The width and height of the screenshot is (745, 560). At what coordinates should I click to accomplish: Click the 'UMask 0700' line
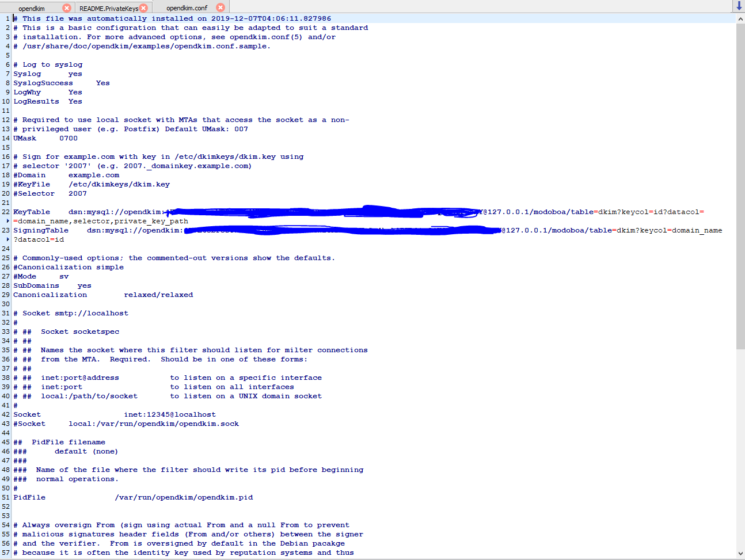[45, 138]
